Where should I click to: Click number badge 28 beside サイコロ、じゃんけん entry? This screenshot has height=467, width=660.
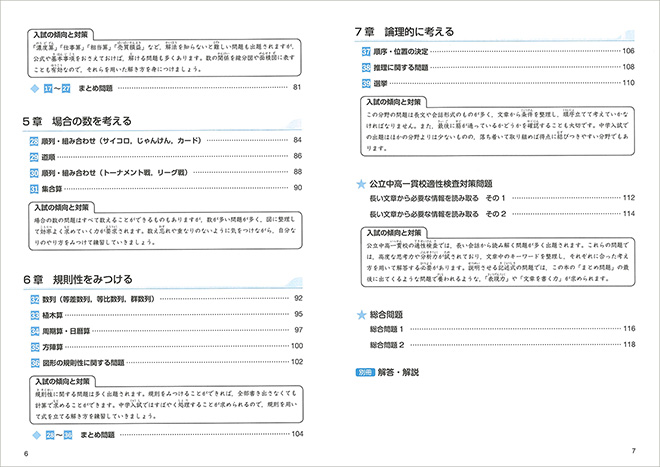pyautogui.click(x=34, y=141)
